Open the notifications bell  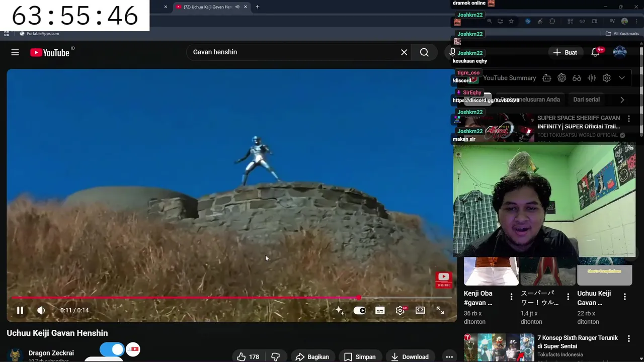595,52
